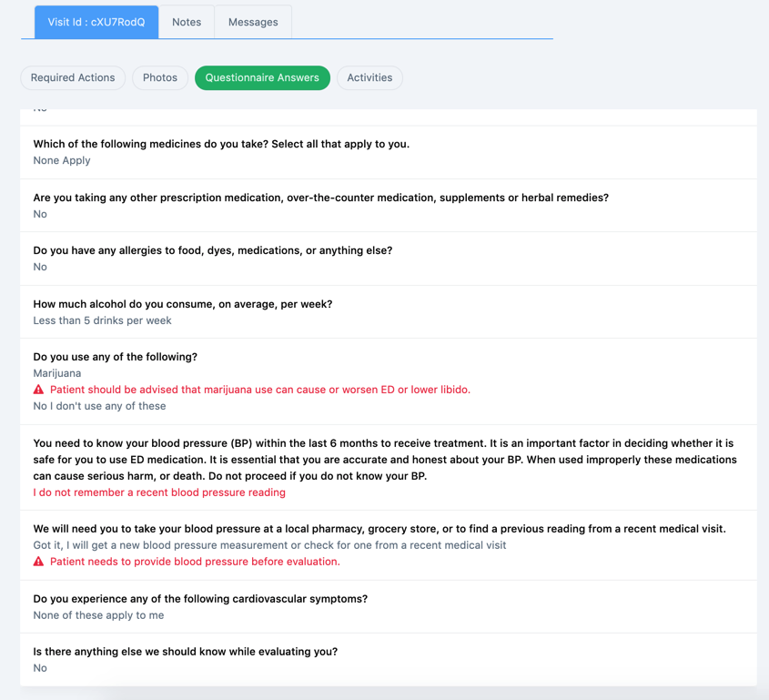Go to the Activities section
The width and height of the screenshot is (769, 700).
(369, 77)
